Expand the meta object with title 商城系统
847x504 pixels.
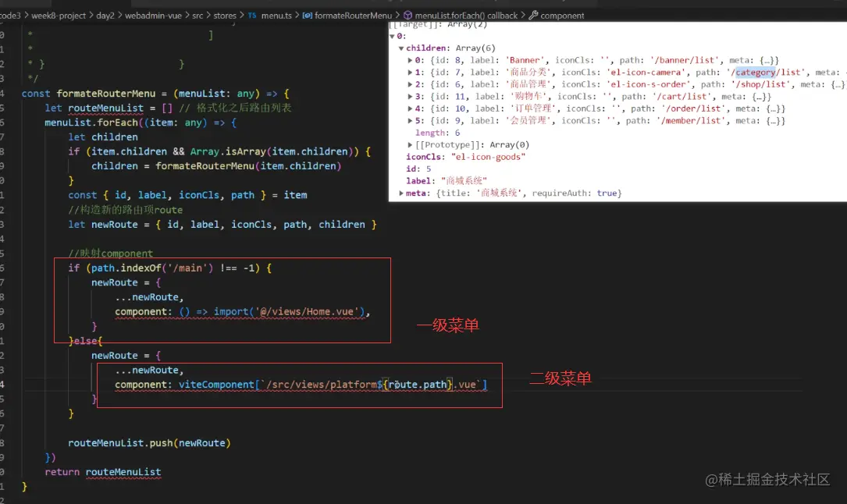[x=401, y=193]
